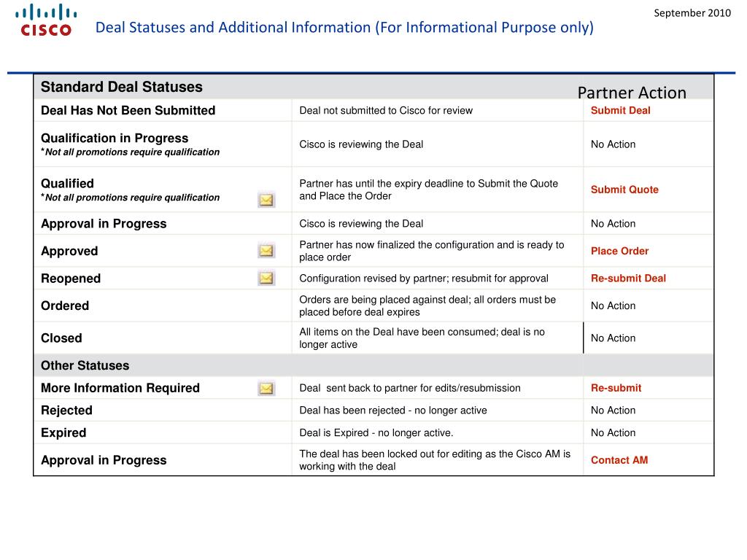Click 'Orders are being placed against deal' description

(x=427, y=306)
